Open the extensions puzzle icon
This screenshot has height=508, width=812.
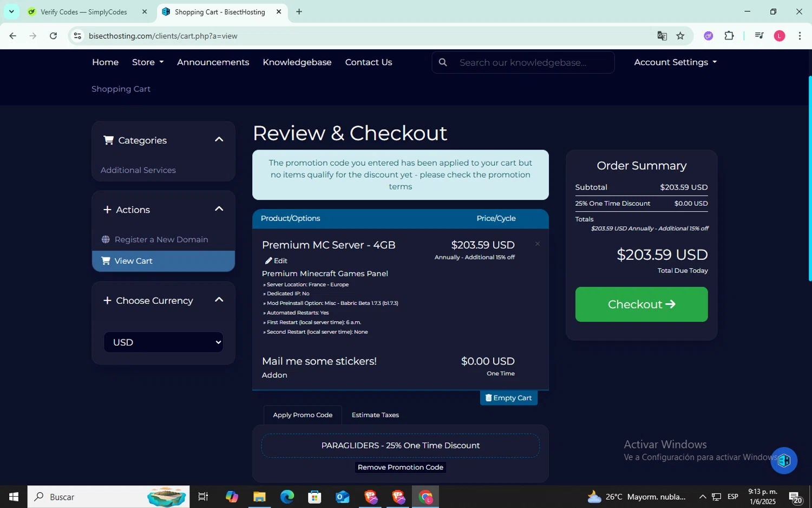(x=729, y=36)
